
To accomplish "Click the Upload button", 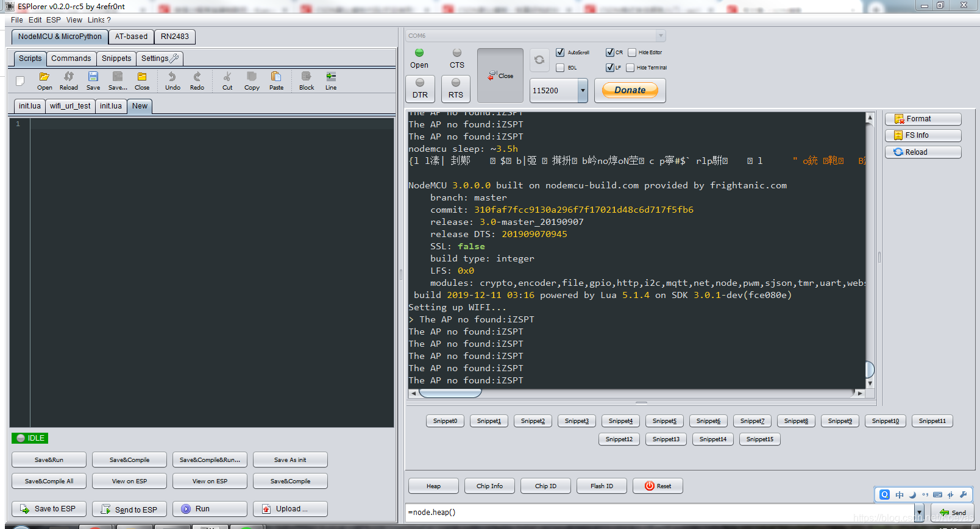I will coord(290,509).
